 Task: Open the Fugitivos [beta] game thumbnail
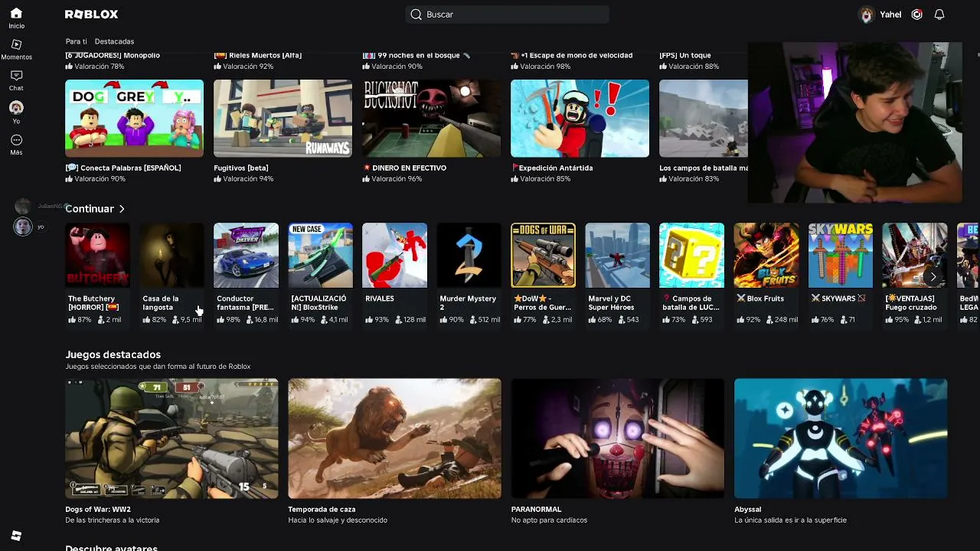tap(283, 119)
